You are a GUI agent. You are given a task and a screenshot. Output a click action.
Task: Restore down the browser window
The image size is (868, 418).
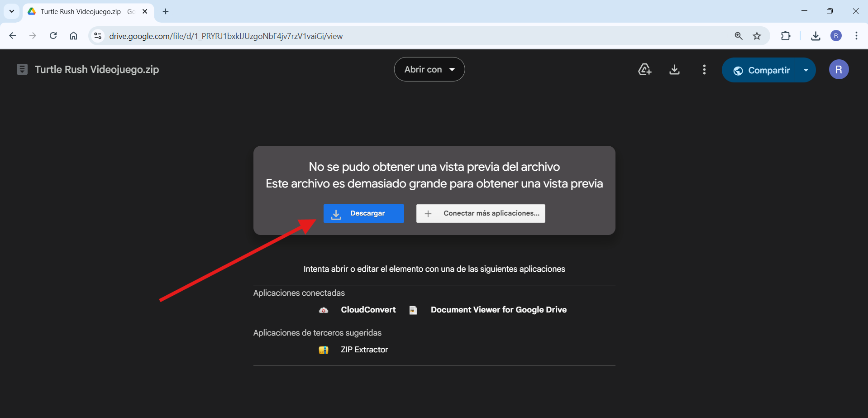[830, 11]
